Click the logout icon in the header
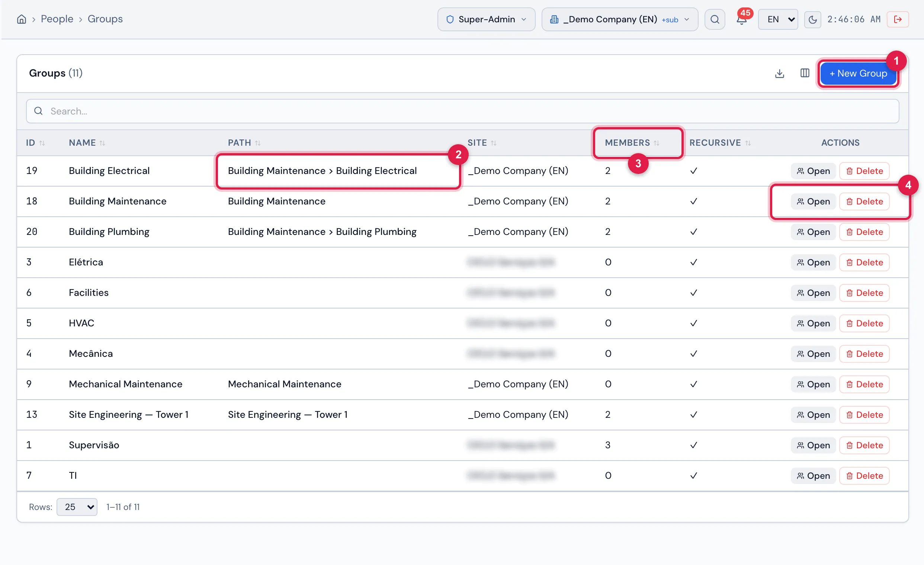 pos(898,19)
